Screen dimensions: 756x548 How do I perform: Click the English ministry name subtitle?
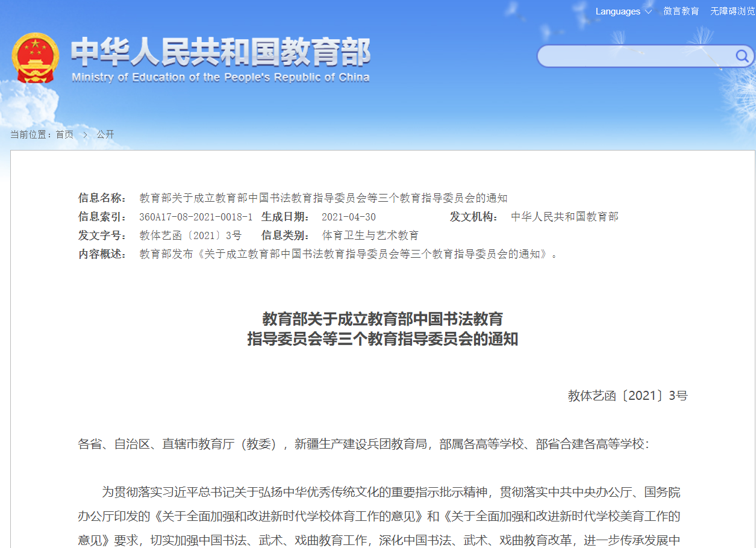click(x=220, y=77)
